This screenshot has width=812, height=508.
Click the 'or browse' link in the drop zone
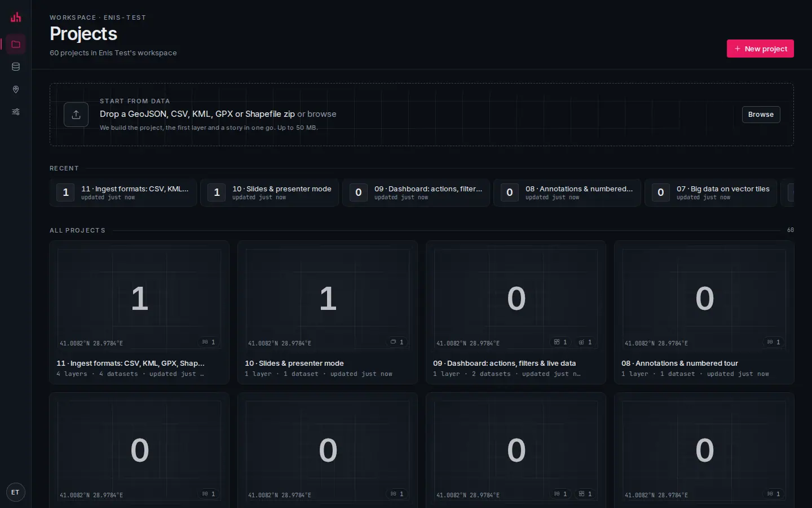[317, 114]
